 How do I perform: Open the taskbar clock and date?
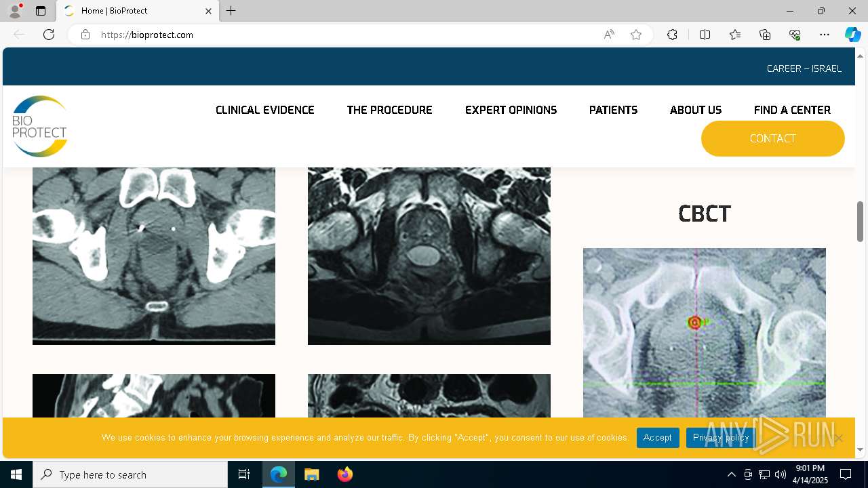(x=810, y=474)
